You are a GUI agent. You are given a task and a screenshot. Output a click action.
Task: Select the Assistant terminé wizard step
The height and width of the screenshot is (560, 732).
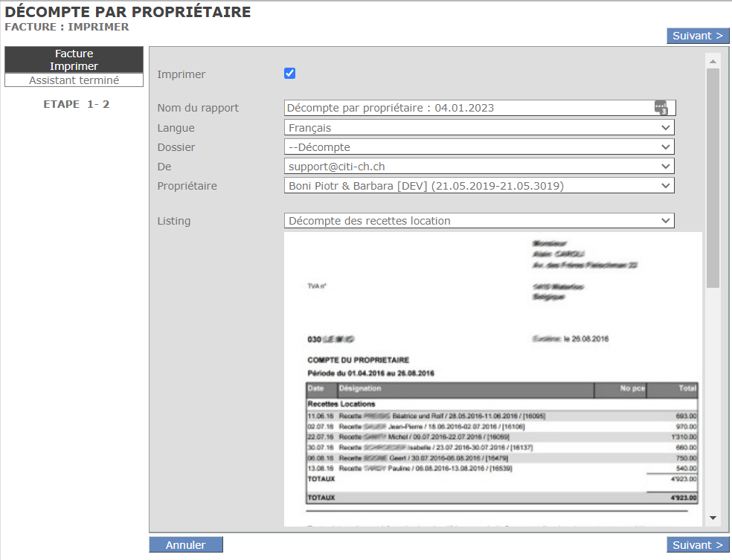(x=74, y=80)
